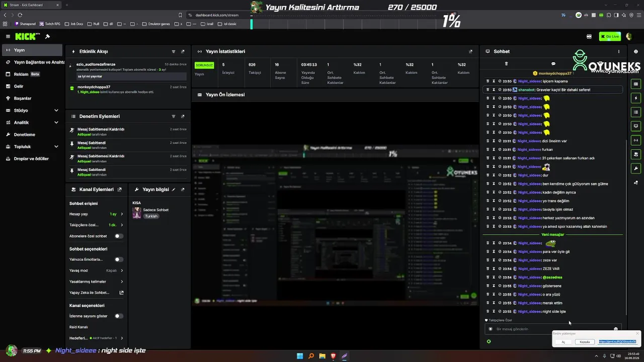Toggle Yalnızca Emotlarla switch
Viewport: 644px width, 362px height.
pos(119,259)
